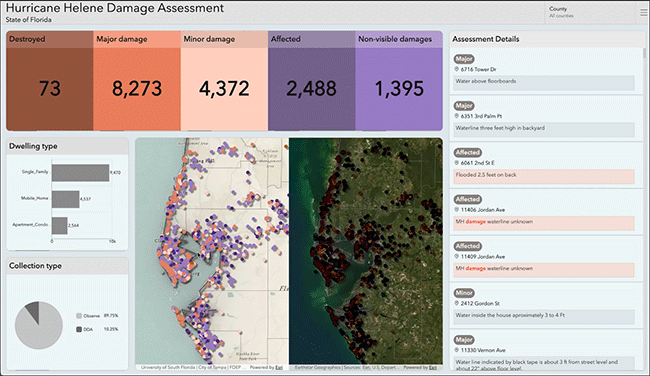Image resolution: width=650 pixels, height=376 pixels.
Task: Click the '4,537' value on Mobile_Home bar
Action: [x=85, y=199]
